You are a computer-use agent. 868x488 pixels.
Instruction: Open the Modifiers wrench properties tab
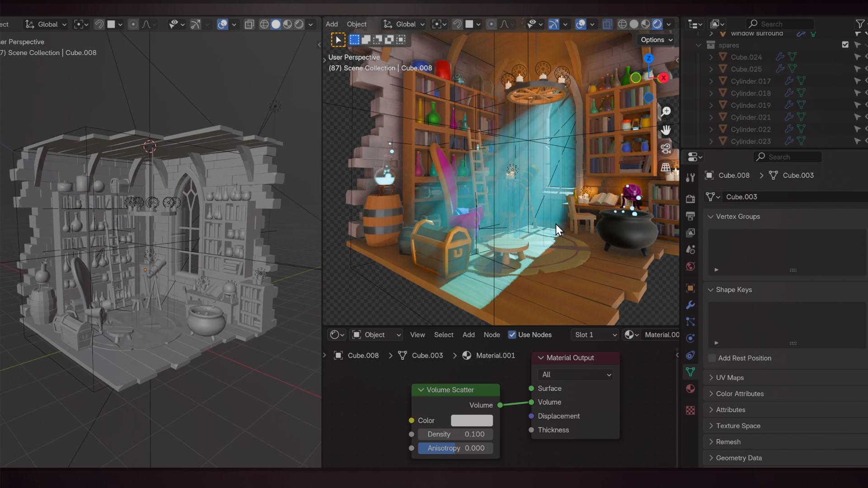690,305
